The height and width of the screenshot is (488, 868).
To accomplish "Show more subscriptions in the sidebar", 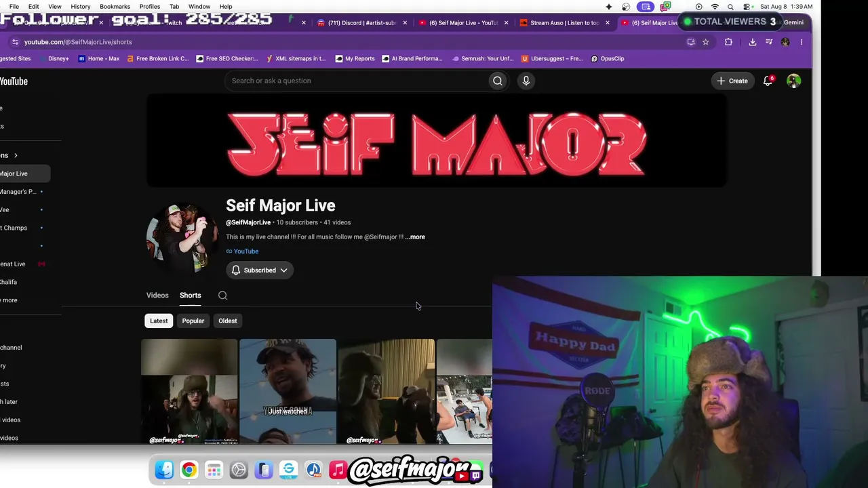I will tap(9, 300).
